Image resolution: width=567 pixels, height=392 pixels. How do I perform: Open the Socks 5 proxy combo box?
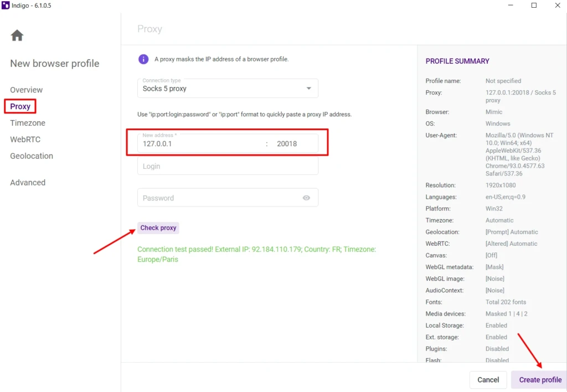point(228,88)
